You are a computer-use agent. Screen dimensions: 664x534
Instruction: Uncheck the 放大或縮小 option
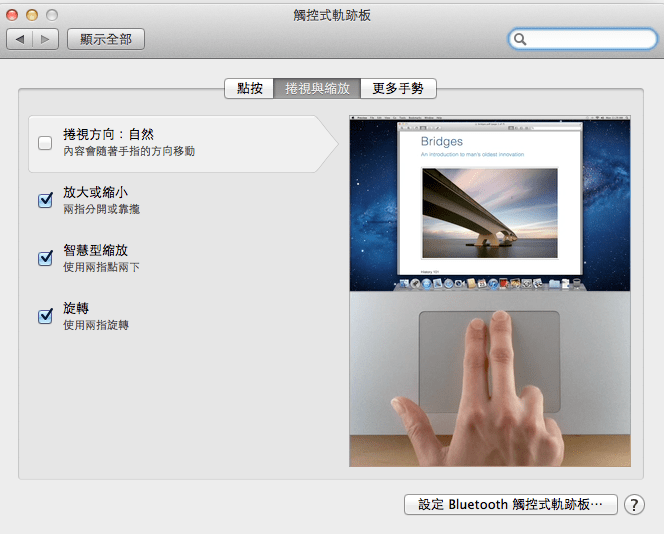click(x=45, y=200)
